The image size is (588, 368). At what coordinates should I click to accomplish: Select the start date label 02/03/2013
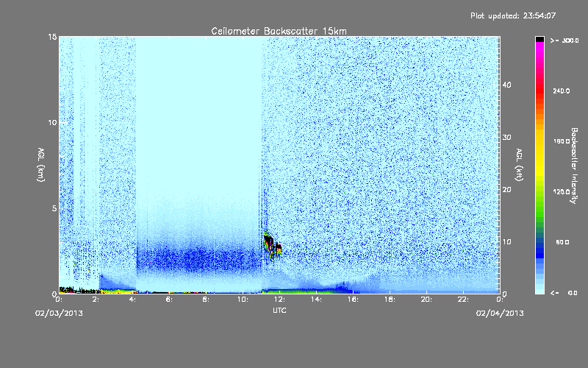coord(59,314)
